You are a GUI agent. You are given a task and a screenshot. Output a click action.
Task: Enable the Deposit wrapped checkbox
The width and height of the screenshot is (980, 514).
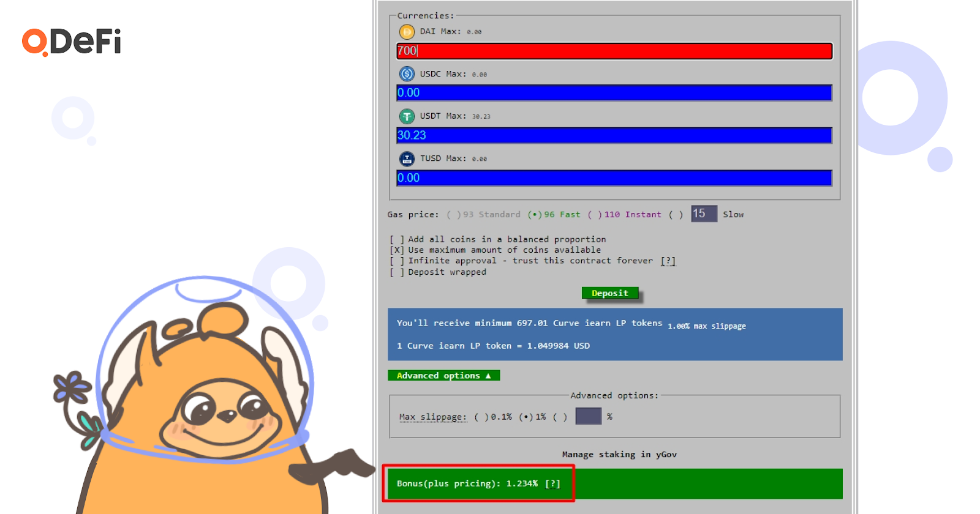pos(397,272)
